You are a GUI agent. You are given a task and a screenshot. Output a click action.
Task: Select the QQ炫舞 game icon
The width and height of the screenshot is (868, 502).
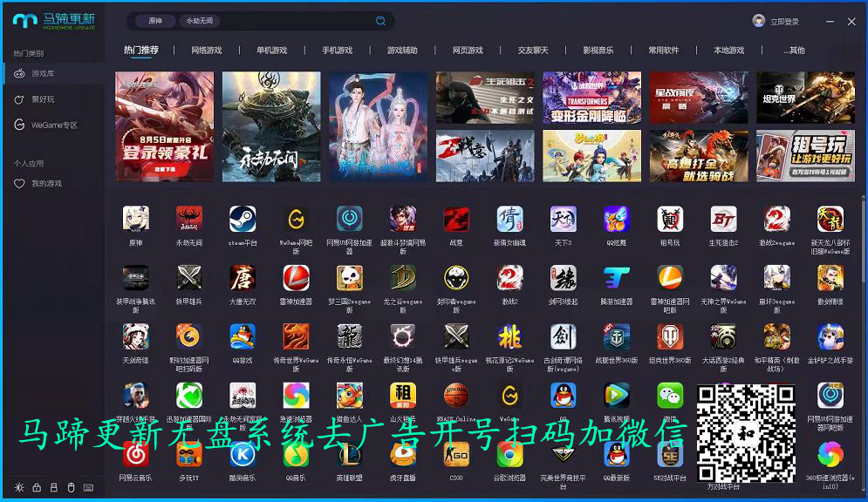coord(616,219)
